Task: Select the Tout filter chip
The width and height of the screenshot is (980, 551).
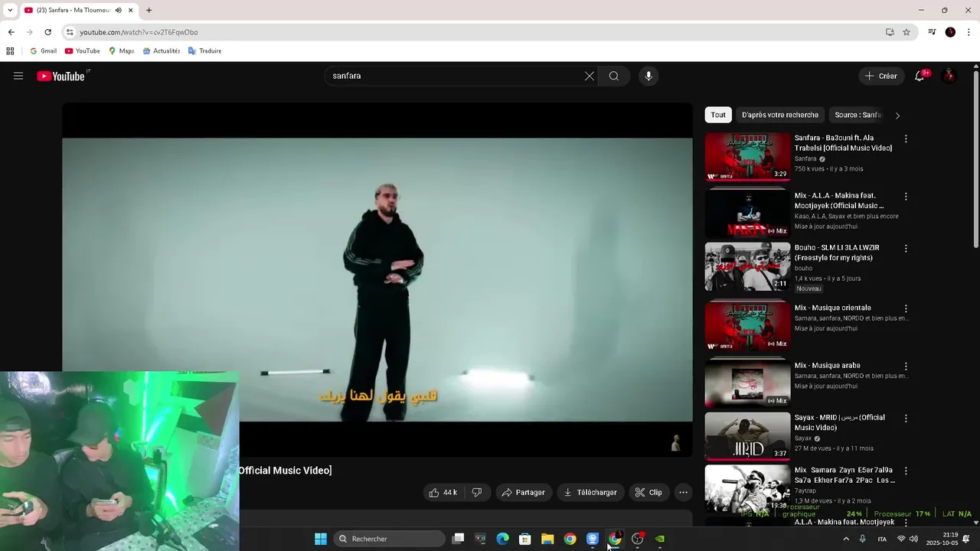Action: 718,115
